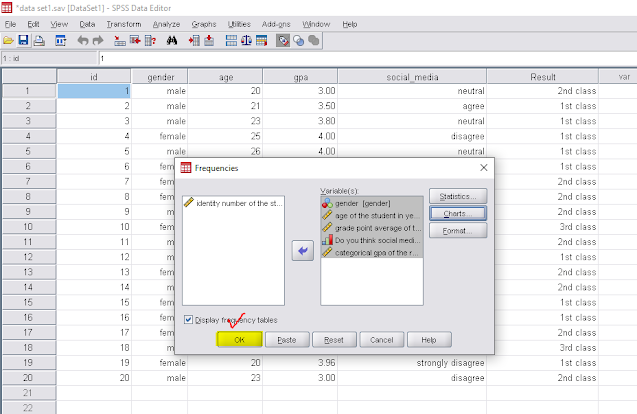
Task: Open the Graphs menu
Action: pos(204,24)
